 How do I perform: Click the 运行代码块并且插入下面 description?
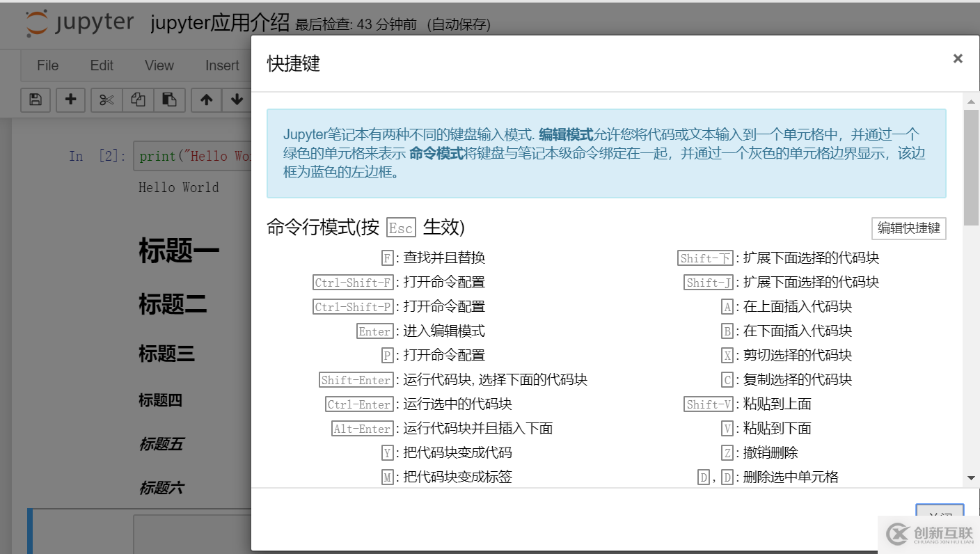pyautogui.click(x=478, y=429)
